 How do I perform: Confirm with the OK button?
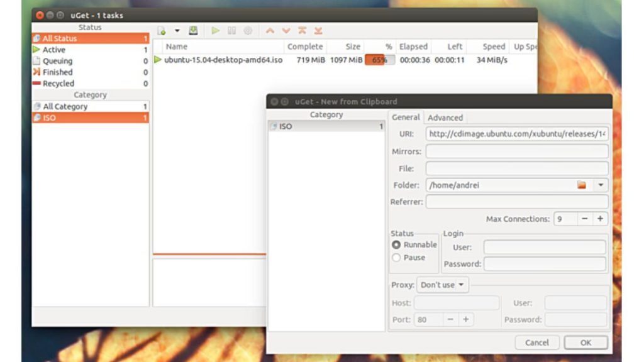coord(586,343)
